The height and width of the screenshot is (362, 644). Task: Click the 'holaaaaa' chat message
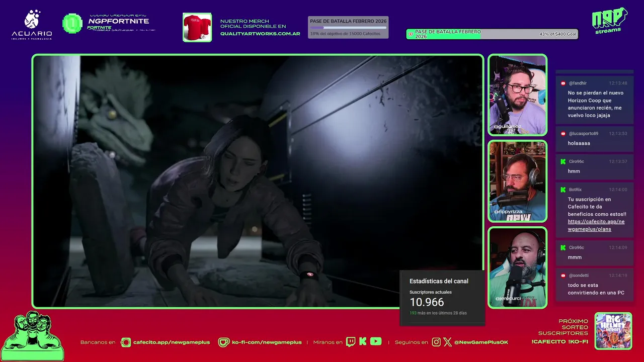(x=579, y=143)
